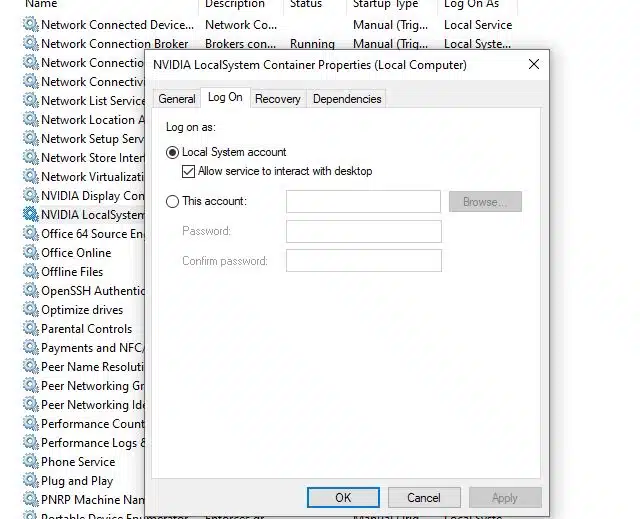Click gear icon beside Peer Networking Grouping
Image resolution: width=640 pixels, height=519 pixels.
31,386
